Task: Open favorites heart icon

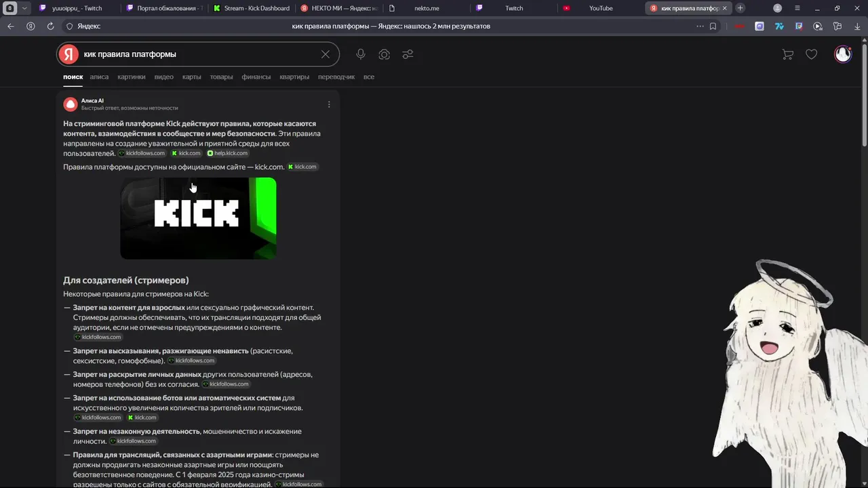Action: [x=812, y=54]
